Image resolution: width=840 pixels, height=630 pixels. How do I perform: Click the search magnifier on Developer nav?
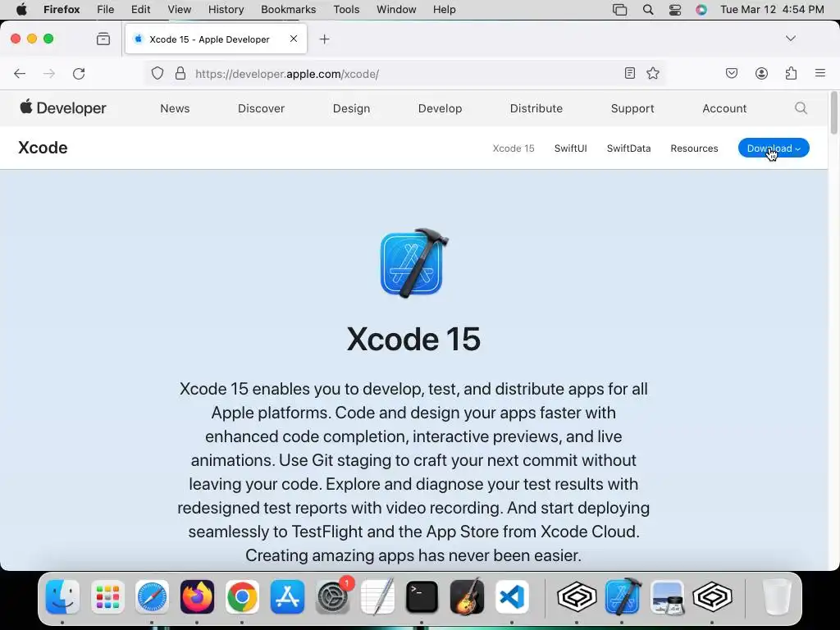[801, 108]
